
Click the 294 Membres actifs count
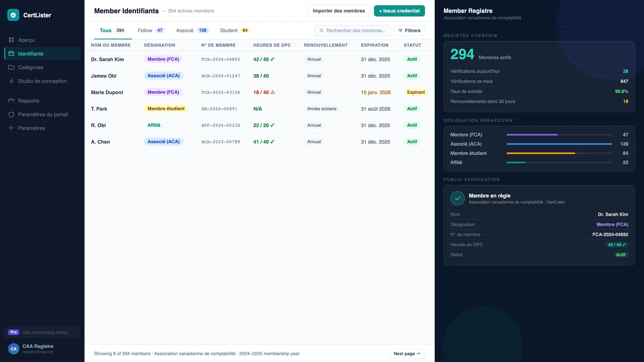(462, 54)
